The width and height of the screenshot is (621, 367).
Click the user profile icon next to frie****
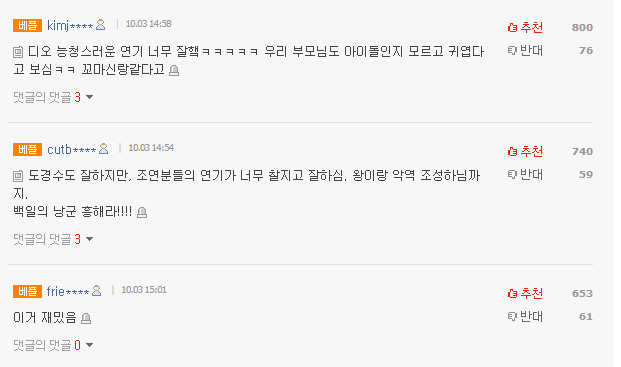tap(97, 291)
